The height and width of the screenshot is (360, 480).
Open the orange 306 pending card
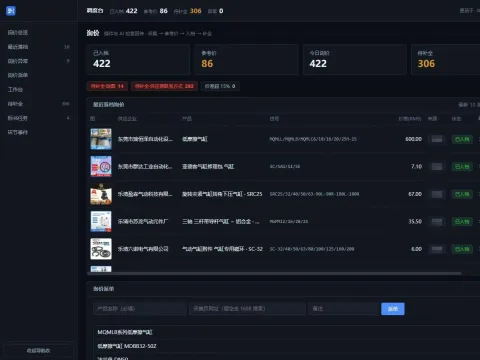(x=446, y=59)
